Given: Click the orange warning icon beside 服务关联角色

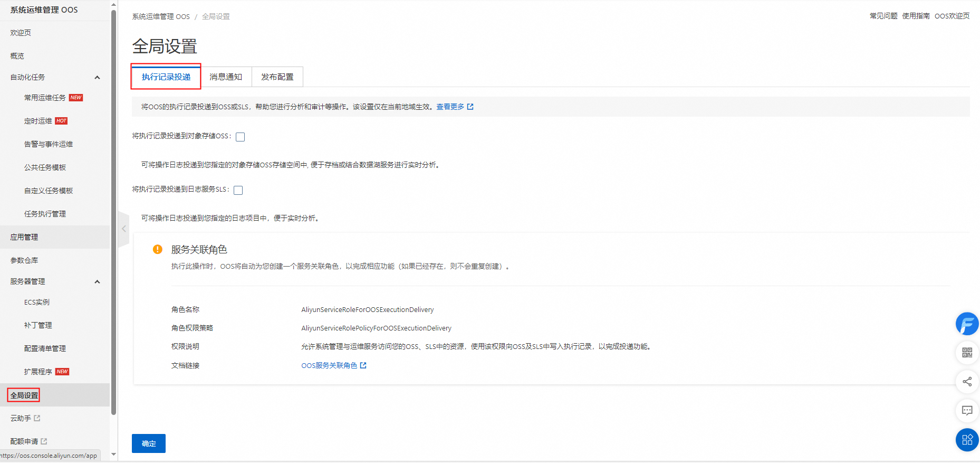Looking at the screenshot, I should pos(157,249).
